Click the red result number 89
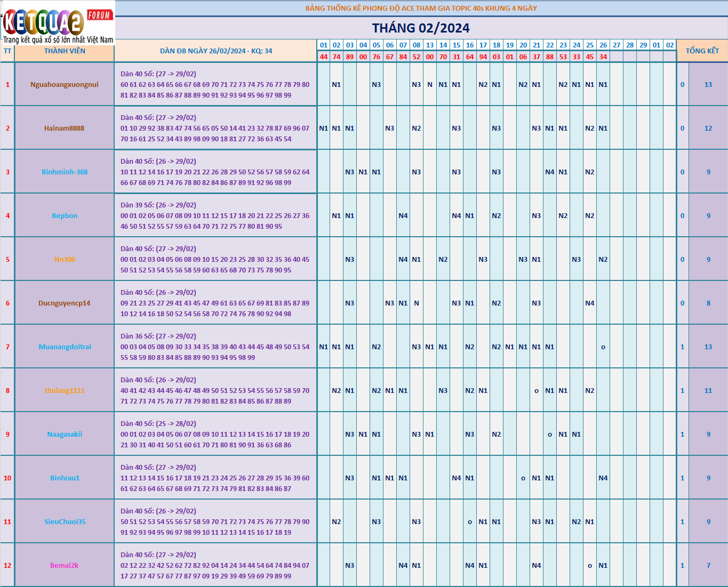The image size is (728, 587). [x=350, y=57]
